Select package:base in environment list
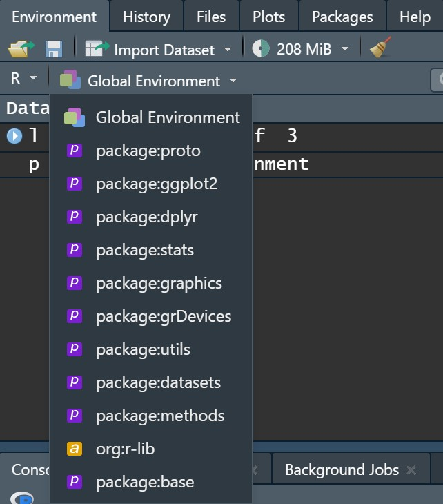Image resolution: width=443 pixels, height=504 pixels. (151, 482)
